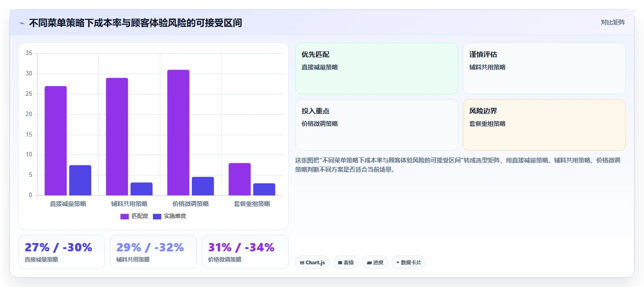This screenshot has height=287, width=644.
Task: Click the 匹配度 legend label text
Action: click(x=140, y=216)
